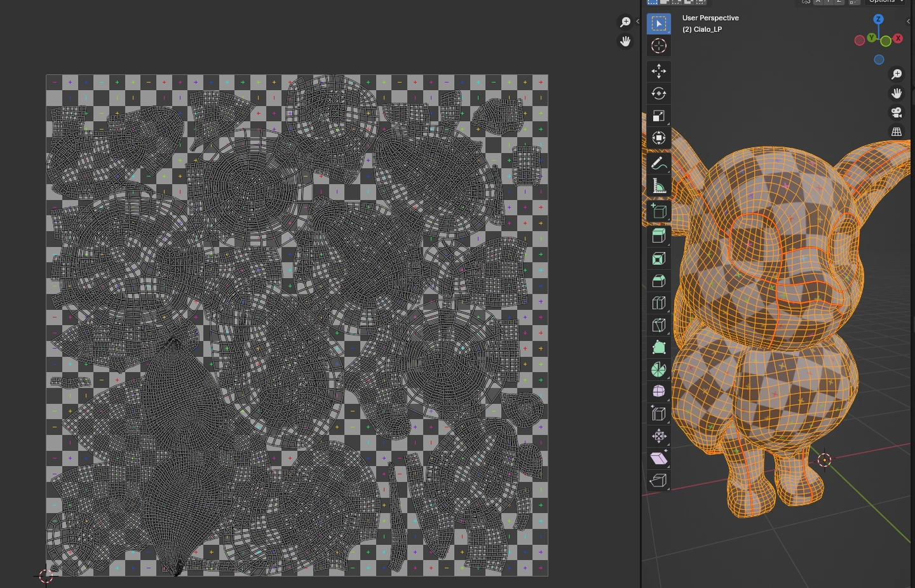
Task: Activate the 3D Cursor tool
Action: click(x=659, y=46)
